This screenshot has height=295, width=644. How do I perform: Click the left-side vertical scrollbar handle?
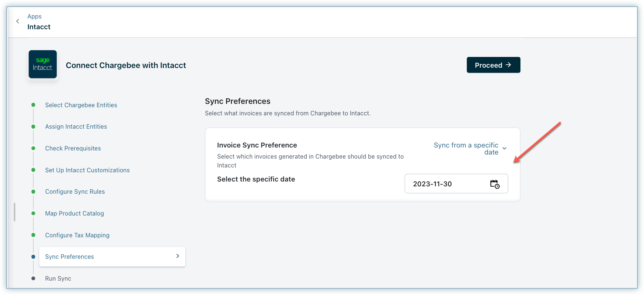pyautogui.click(x=14, y=212)
